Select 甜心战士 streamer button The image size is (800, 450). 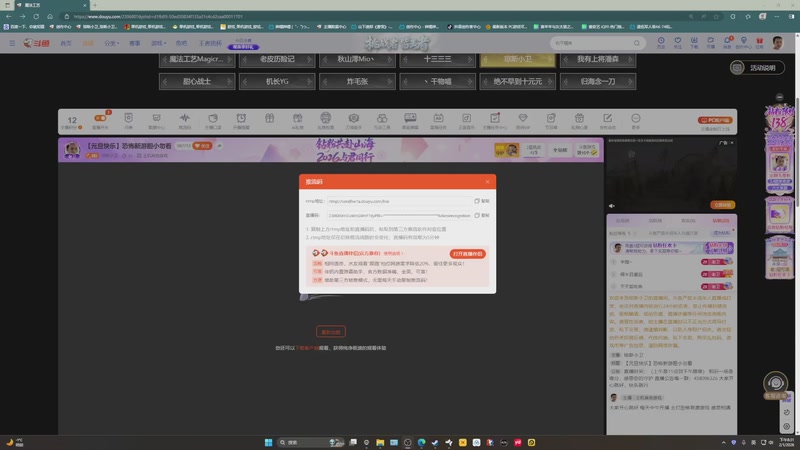tap(197, 81)
